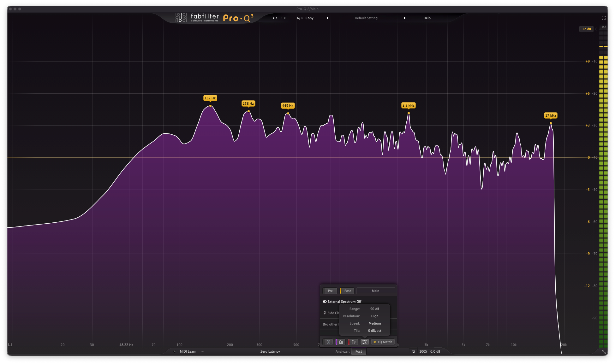Toggle External Spectrum switch
The image size is (615, 364).
(325, 302)
